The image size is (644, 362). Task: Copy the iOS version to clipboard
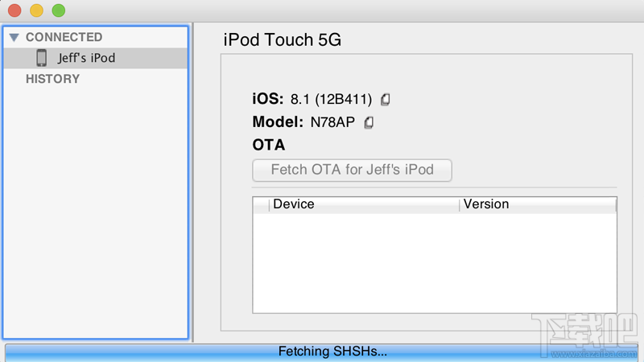tap(386, 99)
